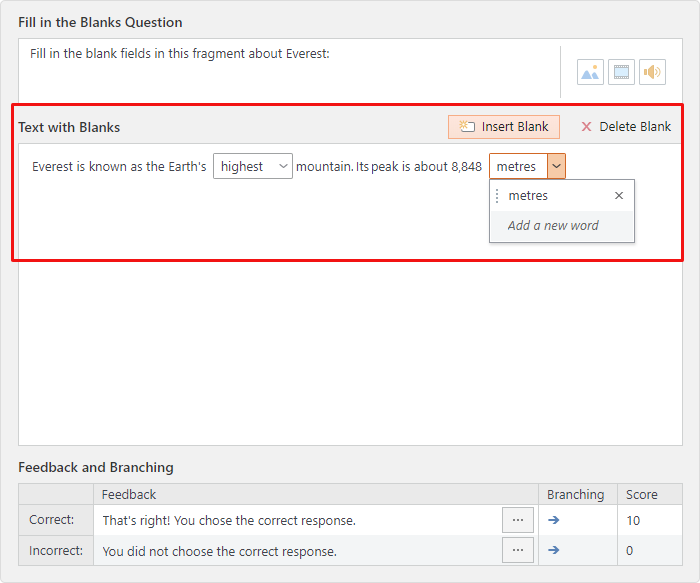Click the 'Incorrect:' row label

tap(56, 550)
